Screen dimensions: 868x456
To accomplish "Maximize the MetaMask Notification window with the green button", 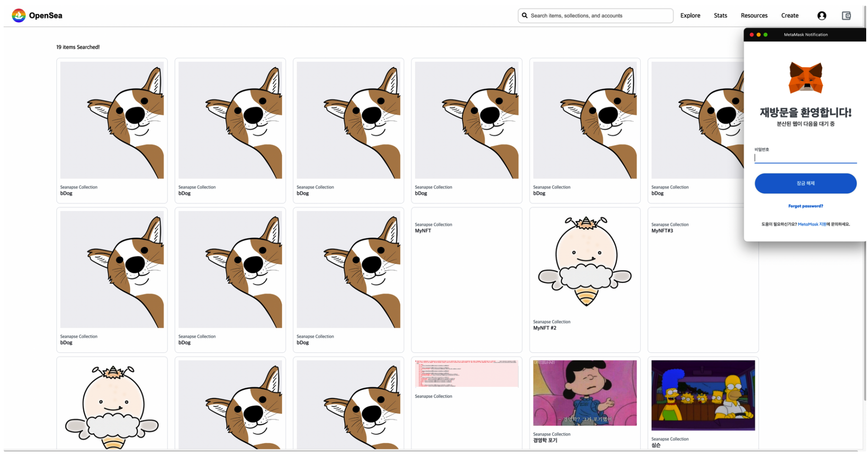I will click(x=765, y=35).
